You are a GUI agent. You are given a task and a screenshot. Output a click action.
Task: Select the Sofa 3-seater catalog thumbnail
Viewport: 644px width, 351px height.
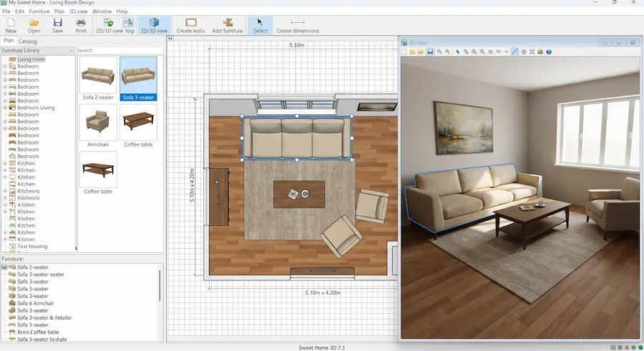[138, 79]
